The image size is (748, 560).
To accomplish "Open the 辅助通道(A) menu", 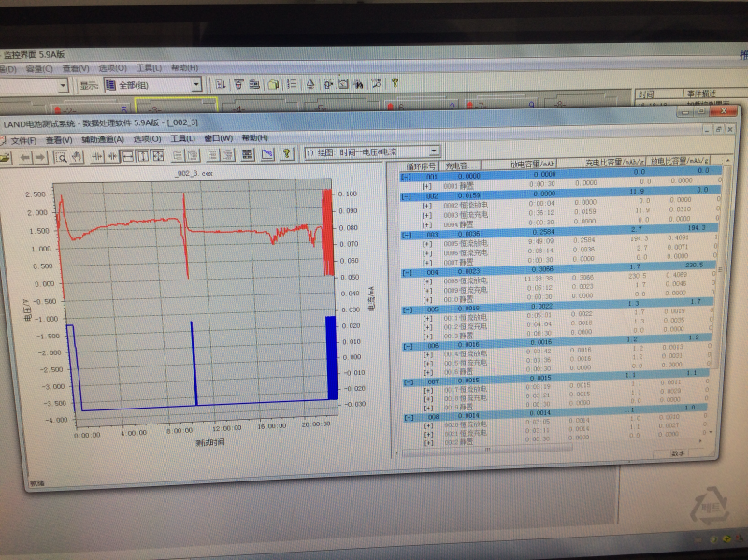I will point(103,139).
